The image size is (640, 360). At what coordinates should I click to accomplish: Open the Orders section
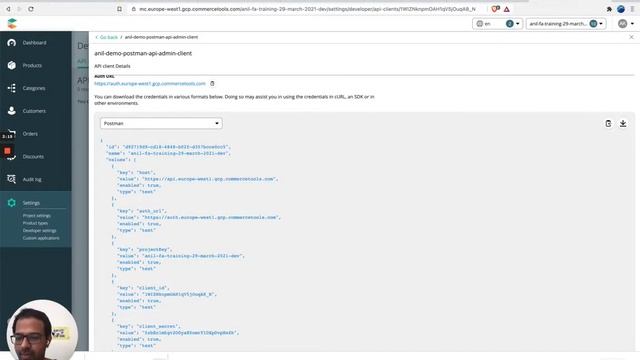30,134
